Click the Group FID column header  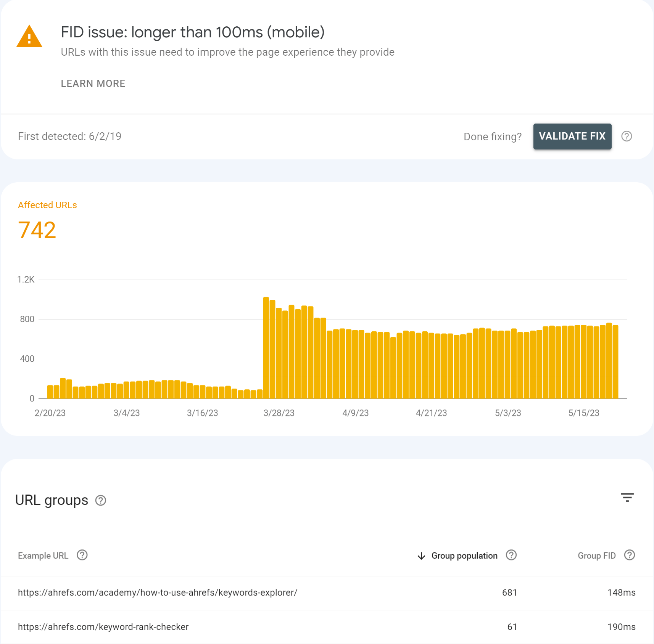pyautogui.click(x=596, y=556)
